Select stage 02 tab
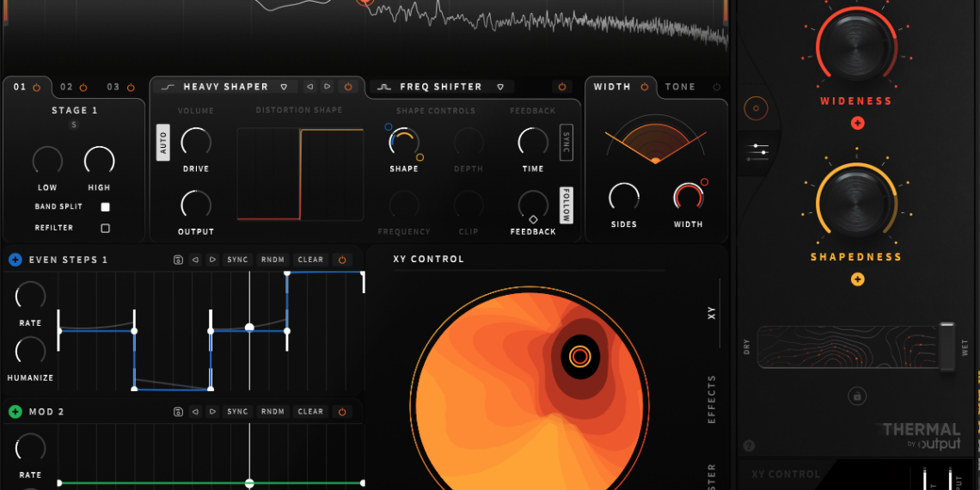 [x=66, y=87]
